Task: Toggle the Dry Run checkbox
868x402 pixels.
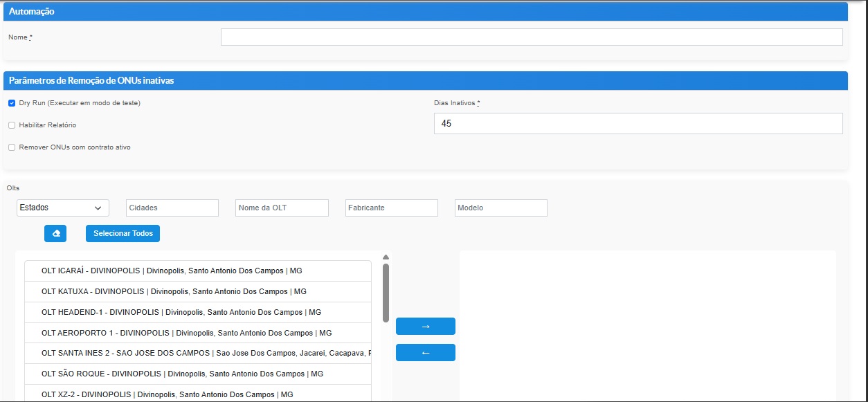Action: (x=12, y=103)
